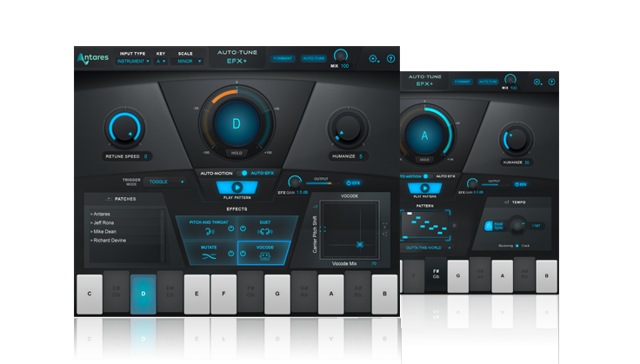Click the Hold button in back window
Image resolution: width=640 pixels, height=364 pixels.
point(424,160)
